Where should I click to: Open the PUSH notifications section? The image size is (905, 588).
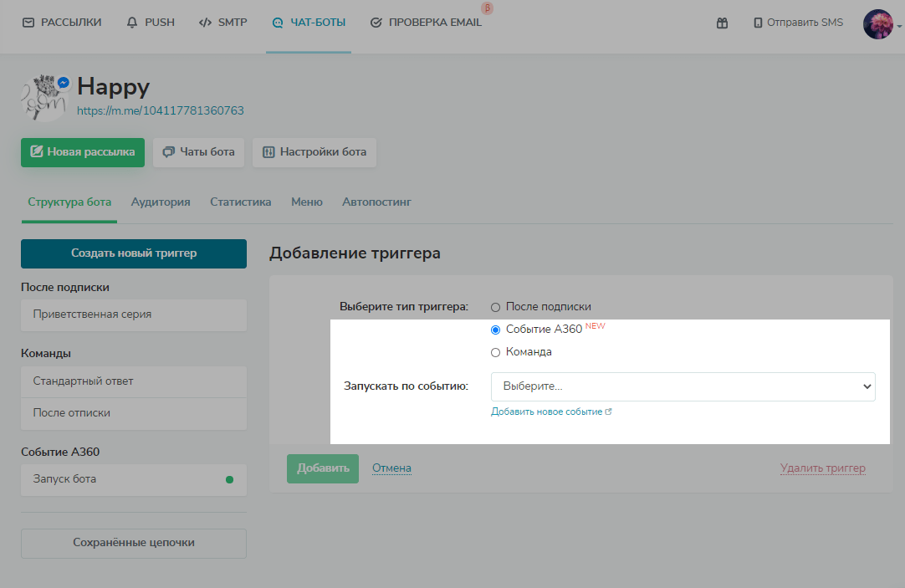(x=151, y=23)
